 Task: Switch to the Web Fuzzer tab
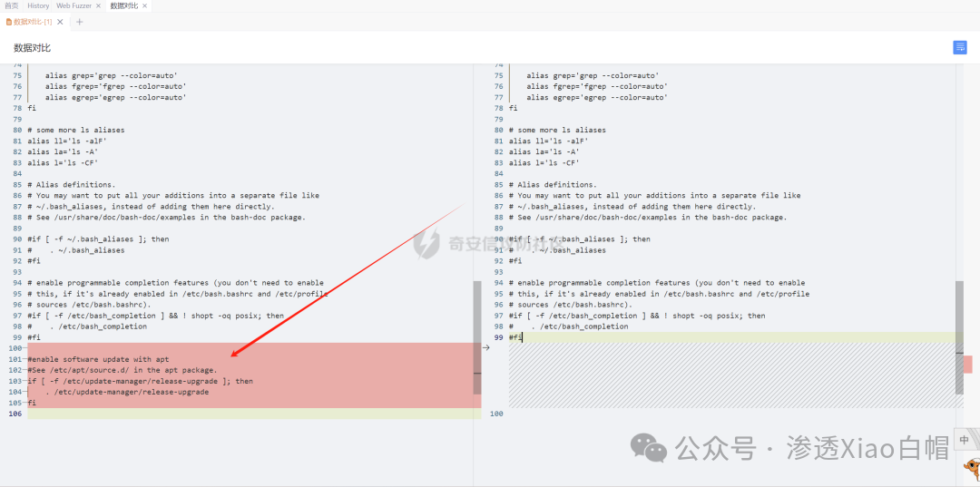74,5
